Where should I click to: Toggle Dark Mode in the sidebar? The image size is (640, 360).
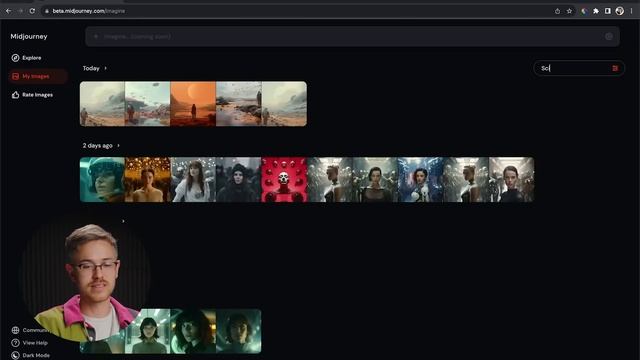31,355
